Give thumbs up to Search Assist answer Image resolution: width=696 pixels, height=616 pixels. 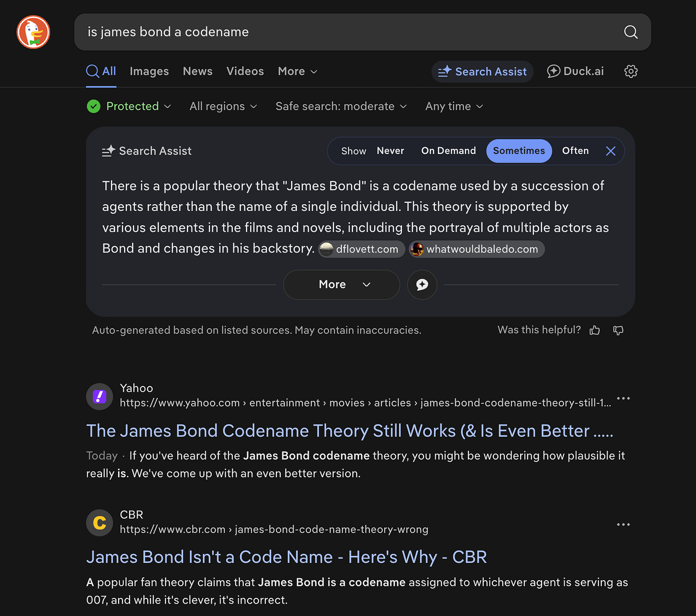[x=595, y=330]
